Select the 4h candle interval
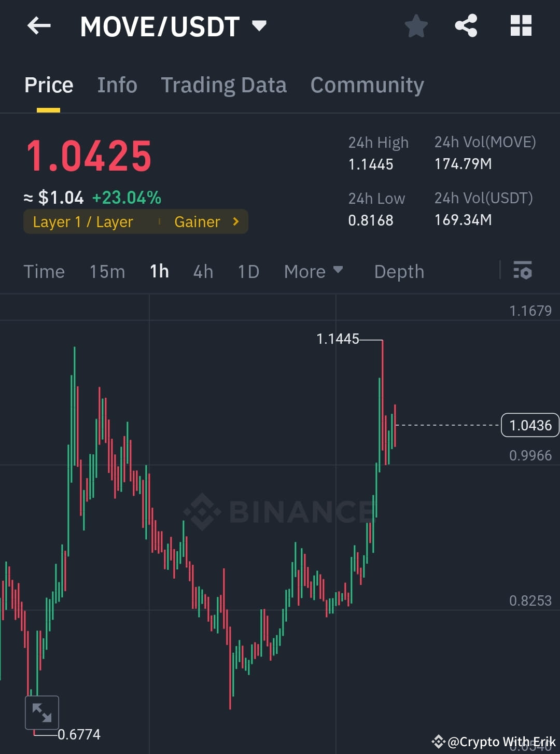Viewport: 560px width, 754px height. [x=203, y=271]
